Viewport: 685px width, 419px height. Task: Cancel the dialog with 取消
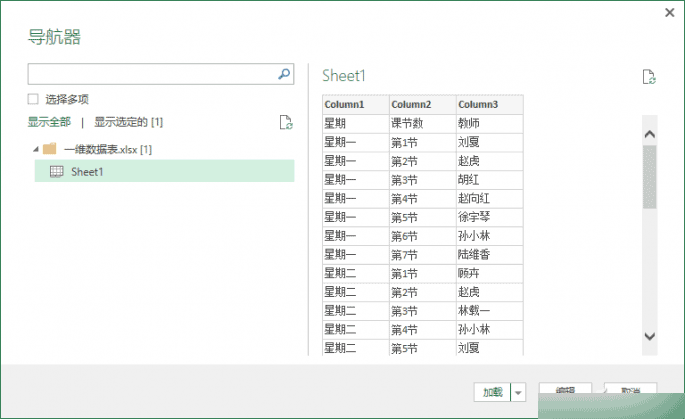(x=629, y=392)
